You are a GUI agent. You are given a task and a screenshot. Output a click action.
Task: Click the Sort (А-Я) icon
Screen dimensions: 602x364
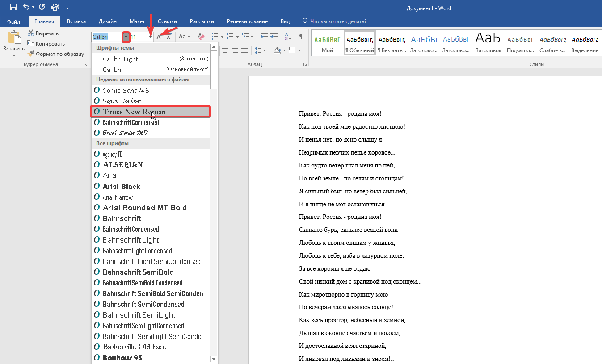pyautogui.click(x=288, y=37)
